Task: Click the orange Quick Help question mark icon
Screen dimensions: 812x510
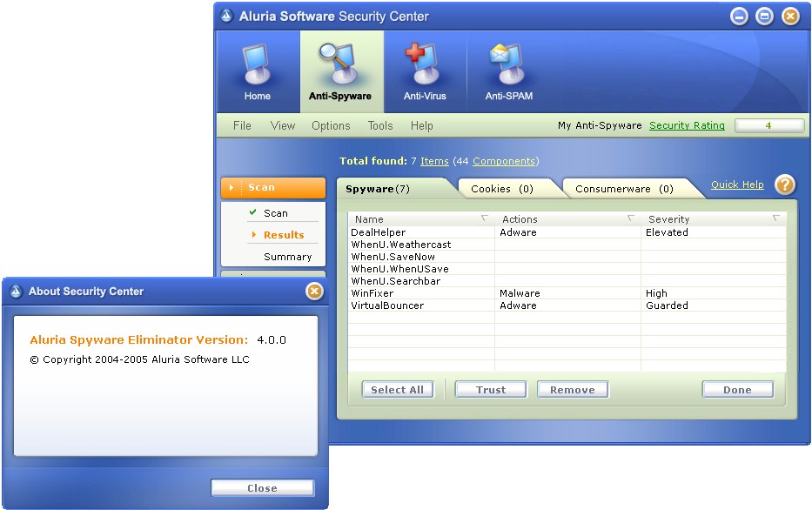Action: 785,185
